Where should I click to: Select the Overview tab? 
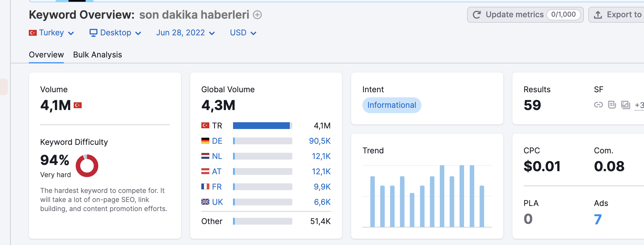coord(46,55)
